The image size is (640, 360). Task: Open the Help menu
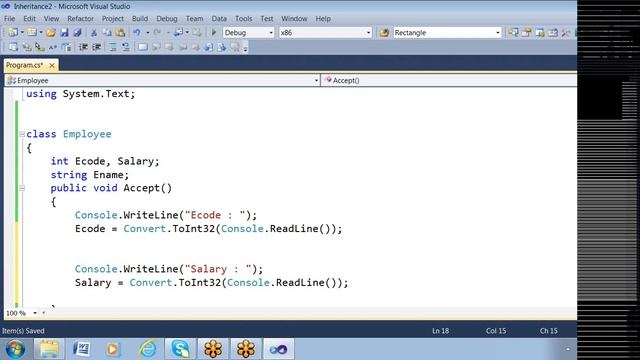coord(323,19)
